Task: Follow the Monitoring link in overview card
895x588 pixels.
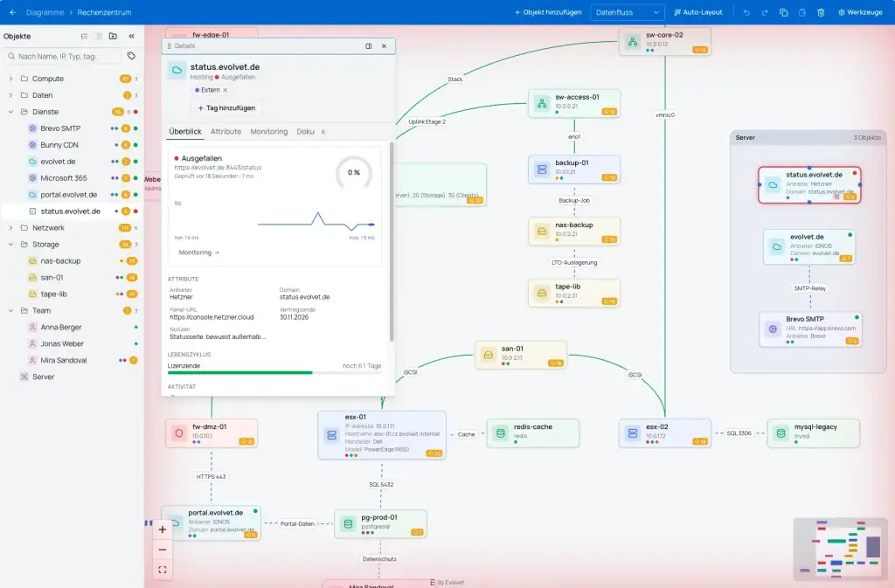Action: (x=199, y=252)
